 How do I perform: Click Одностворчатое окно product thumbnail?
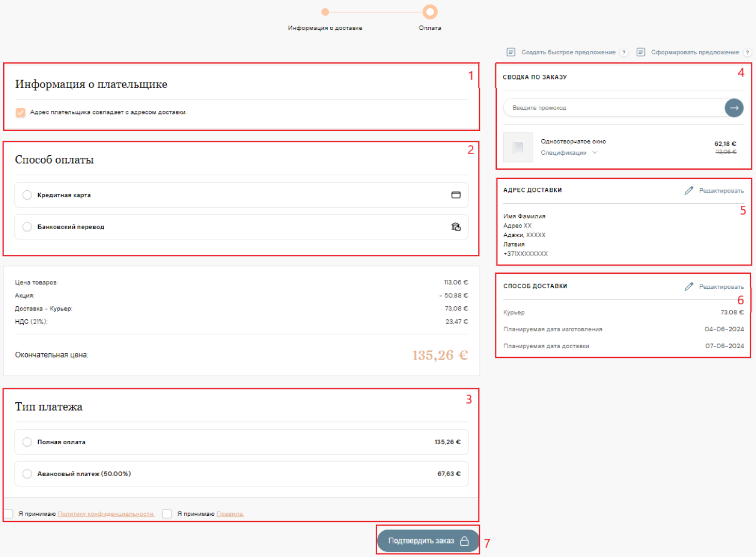point(518,148)
